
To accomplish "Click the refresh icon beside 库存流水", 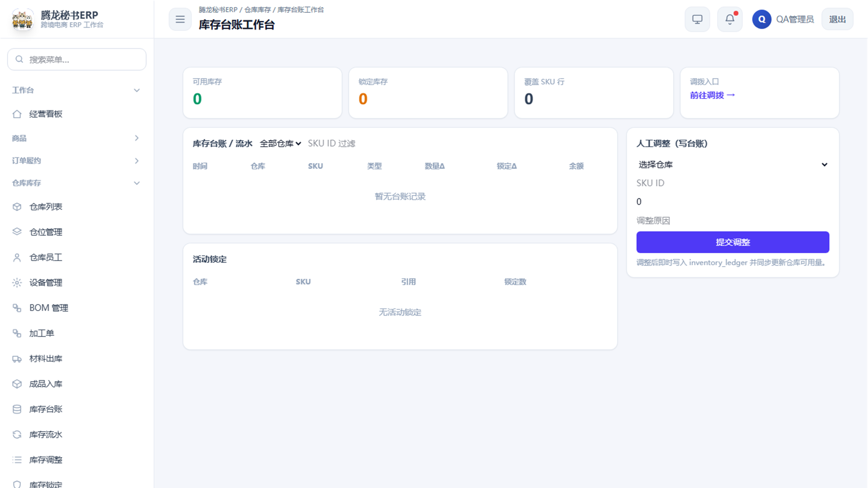I will point(17,434).
